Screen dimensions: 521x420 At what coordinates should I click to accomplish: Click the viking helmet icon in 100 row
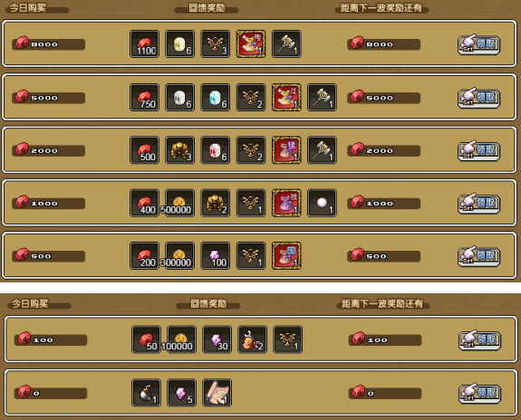coord(253,339)
